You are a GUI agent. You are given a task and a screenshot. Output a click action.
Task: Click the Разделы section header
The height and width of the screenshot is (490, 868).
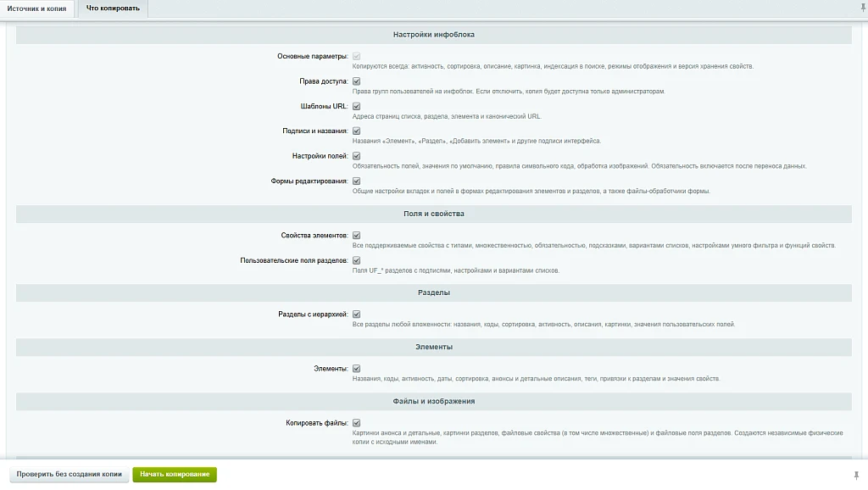pos(434,292)
